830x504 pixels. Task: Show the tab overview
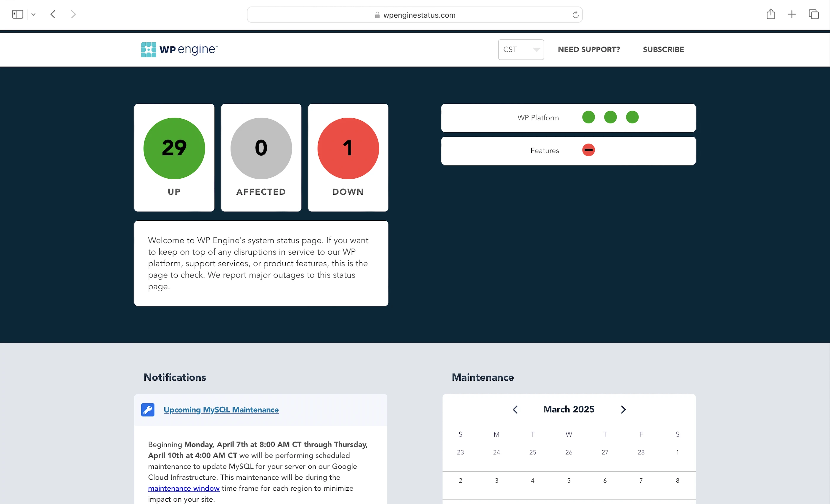tap(813, 14)
